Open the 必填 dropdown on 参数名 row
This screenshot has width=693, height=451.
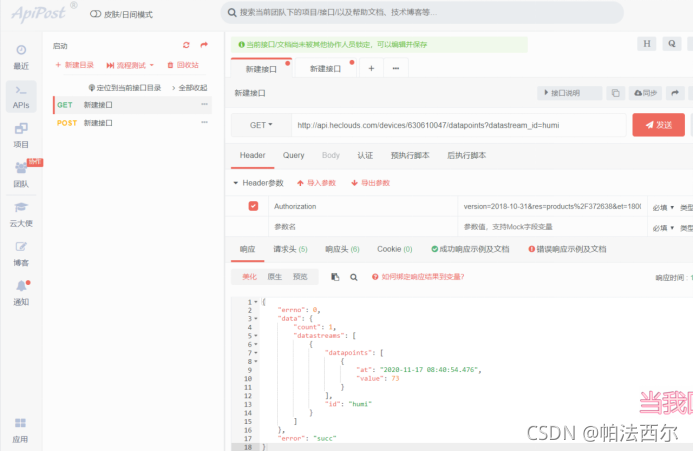663,228
